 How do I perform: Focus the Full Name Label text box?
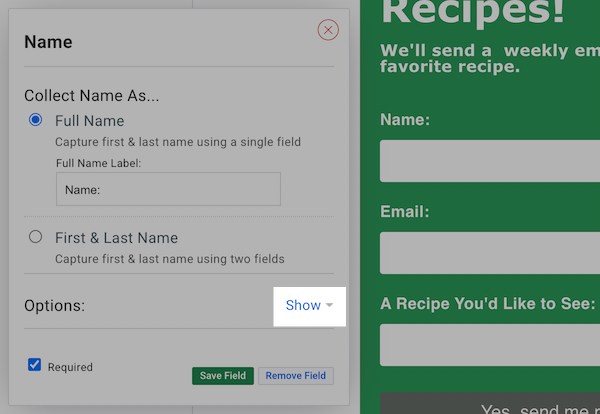click(x=168, y=188)
